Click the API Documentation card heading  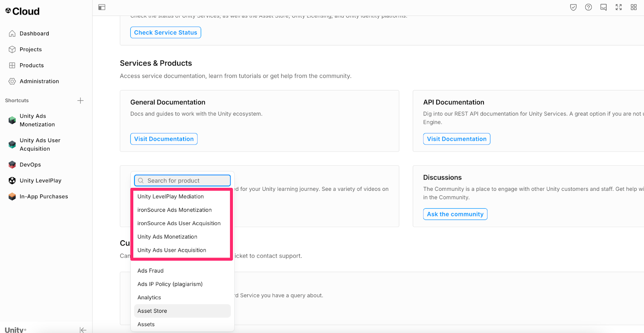454,102
